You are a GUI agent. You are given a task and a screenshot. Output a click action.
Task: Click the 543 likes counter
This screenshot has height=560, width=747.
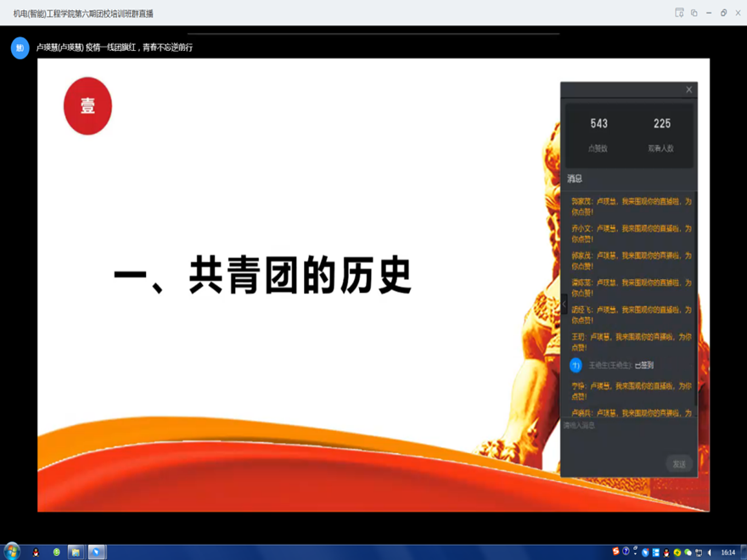pos(598,124)
